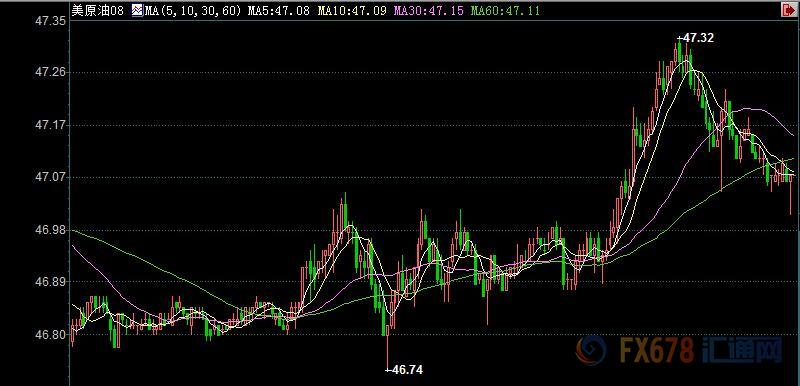Select the 美原油08 symbol title
Image resolution: width=800 pixels, height=386 pixels.
98,11
